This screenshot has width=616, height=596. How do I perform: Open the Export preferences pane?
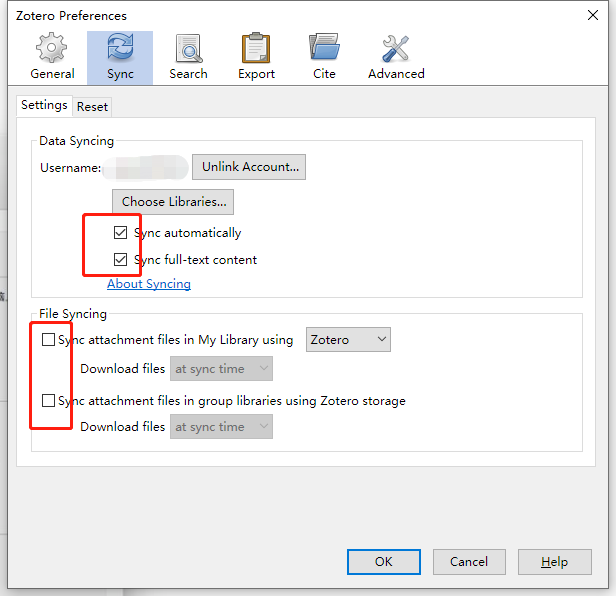tap(256, 58)
